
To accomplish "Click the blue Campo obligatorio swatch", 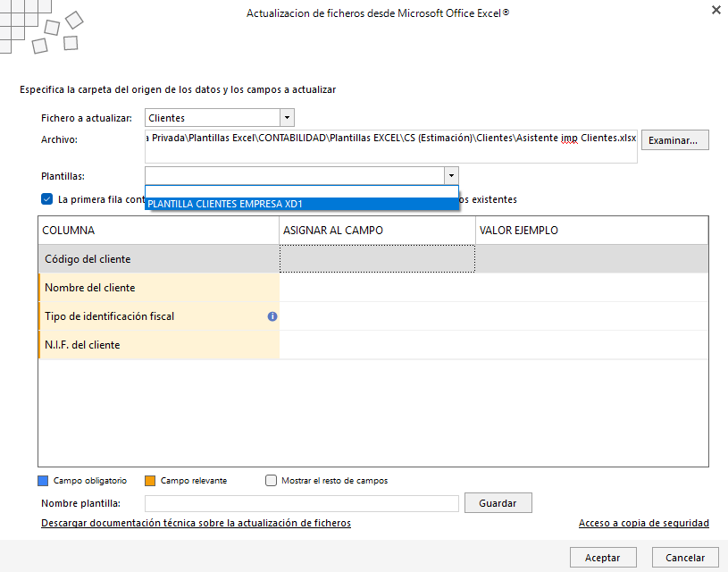I will coord(43,481).
